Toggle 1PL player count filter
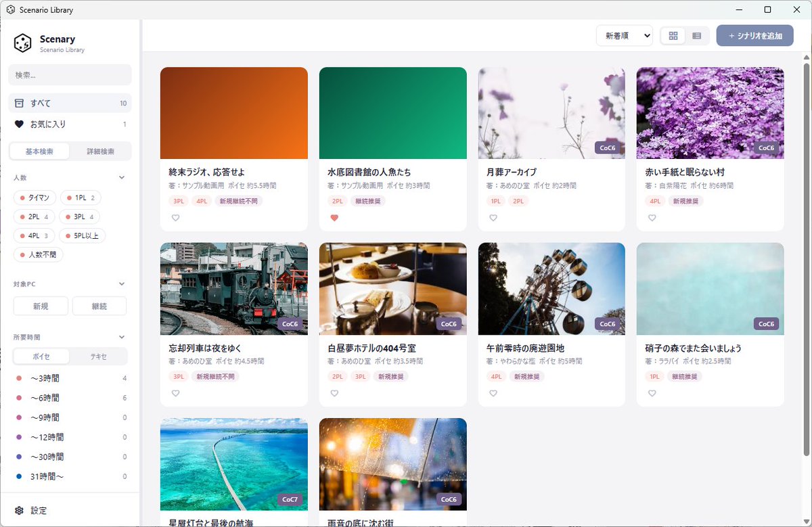Viewport: 812px width, 527px height. (x=81, y=198)
